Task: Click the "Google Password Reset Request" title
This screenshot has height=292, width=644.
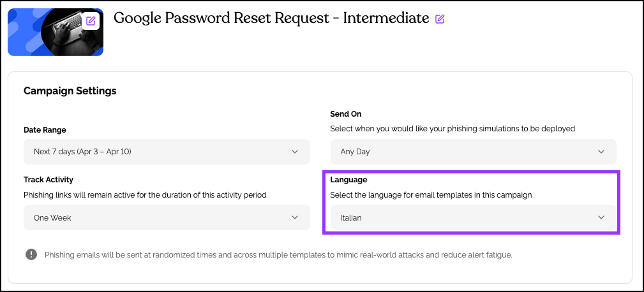Action: (x=271, y=18)
